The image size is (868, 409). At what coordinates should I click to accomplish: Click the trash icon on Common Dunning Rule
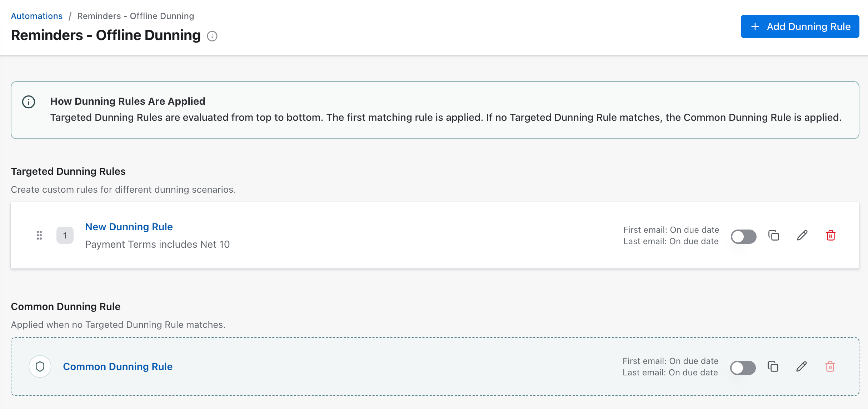pos(830,366)
